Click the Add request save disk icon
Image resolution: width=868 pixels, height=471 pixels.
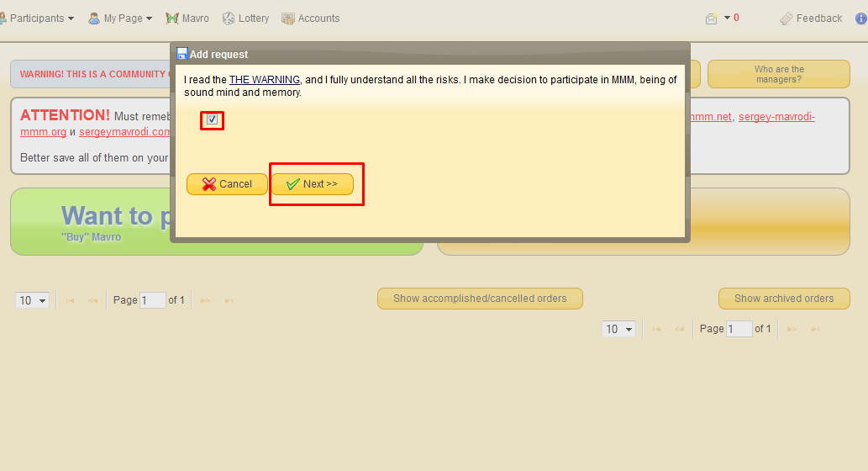pos(181,54)
